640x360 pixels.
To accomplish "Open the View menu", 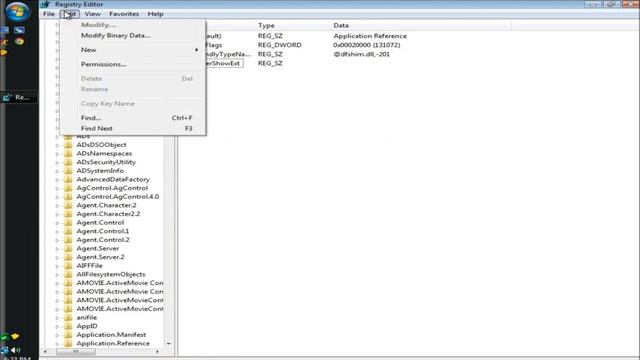I will pos(93,14).
